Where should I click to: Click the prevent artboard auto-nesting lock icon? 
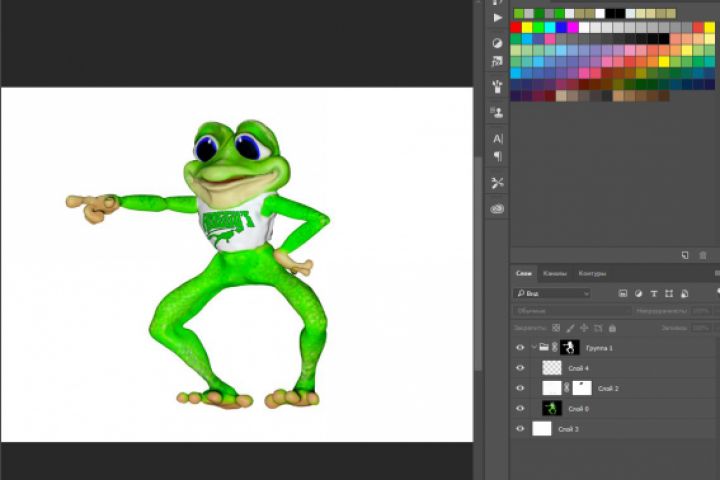pos(598,328)
